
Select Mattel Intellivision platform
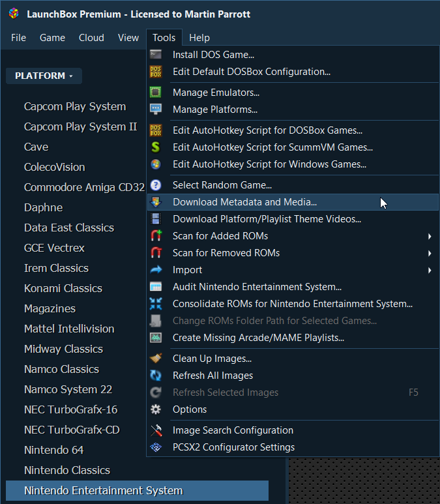pos(70,329)
